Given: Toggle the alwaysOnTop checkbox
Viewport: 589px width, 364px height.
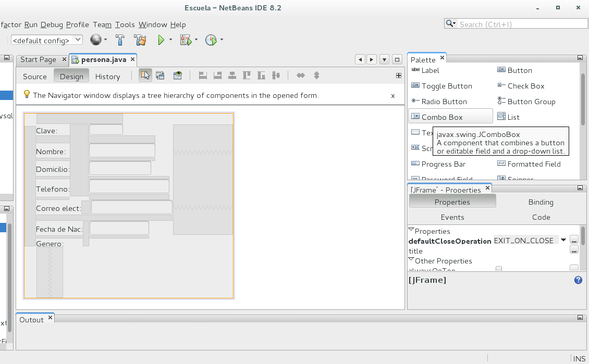Looking at the screenshot, I should 498,269.
